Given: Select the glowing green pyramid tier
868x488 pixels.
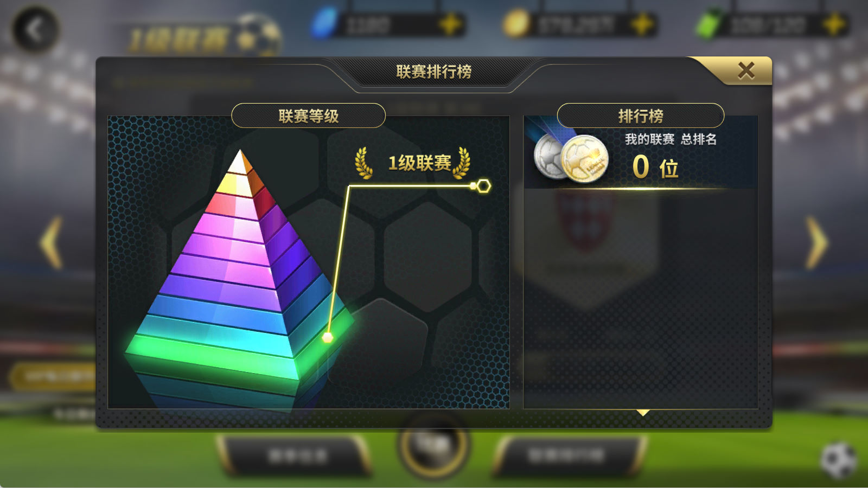Looking at the screenshot, I should click(x=239, y=352).
